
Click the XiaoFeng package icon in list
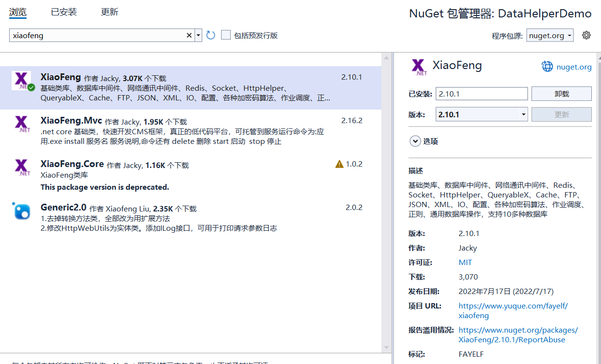pyautogui.click(x=22, y=81)
